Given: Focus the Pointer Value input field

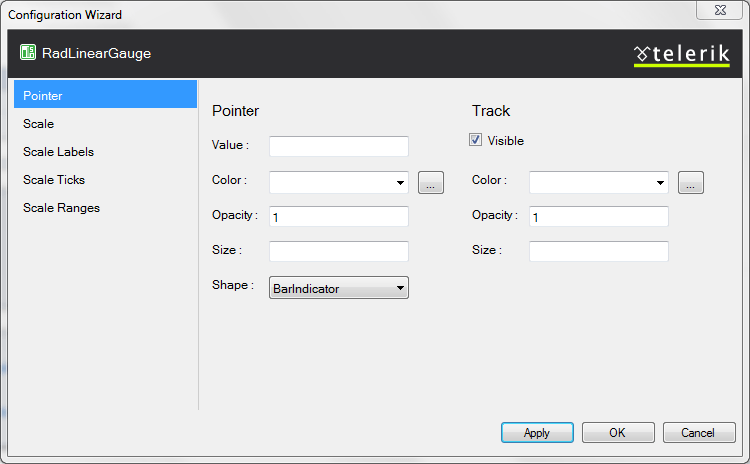Looking at the screenshot, I should click(339, 146).
